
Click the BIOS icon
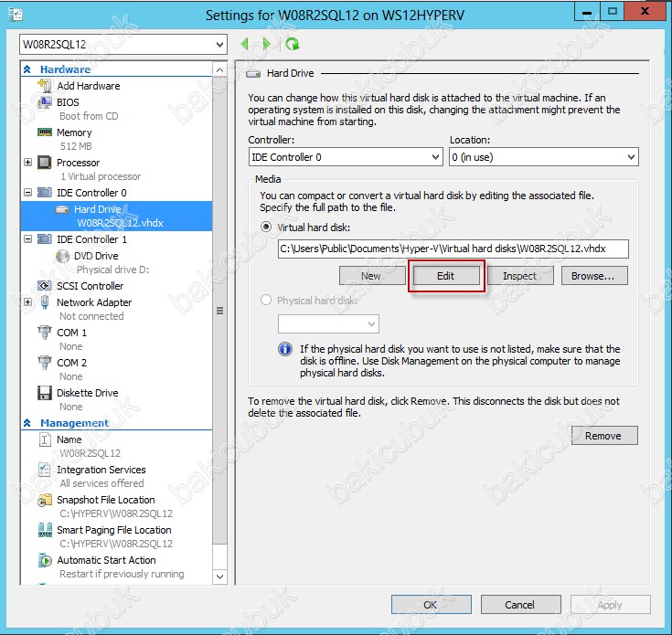45,102
